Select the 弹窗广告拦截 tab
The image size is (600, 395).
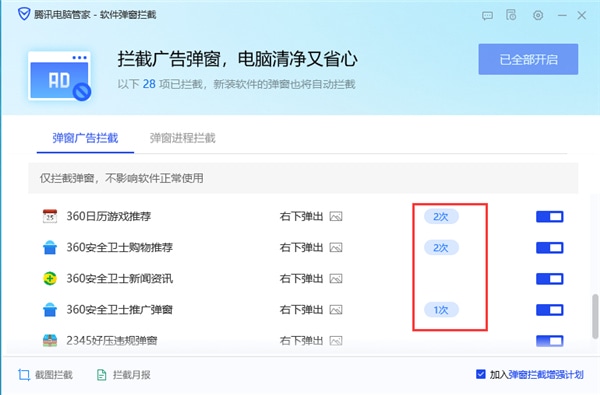(85, 138)
